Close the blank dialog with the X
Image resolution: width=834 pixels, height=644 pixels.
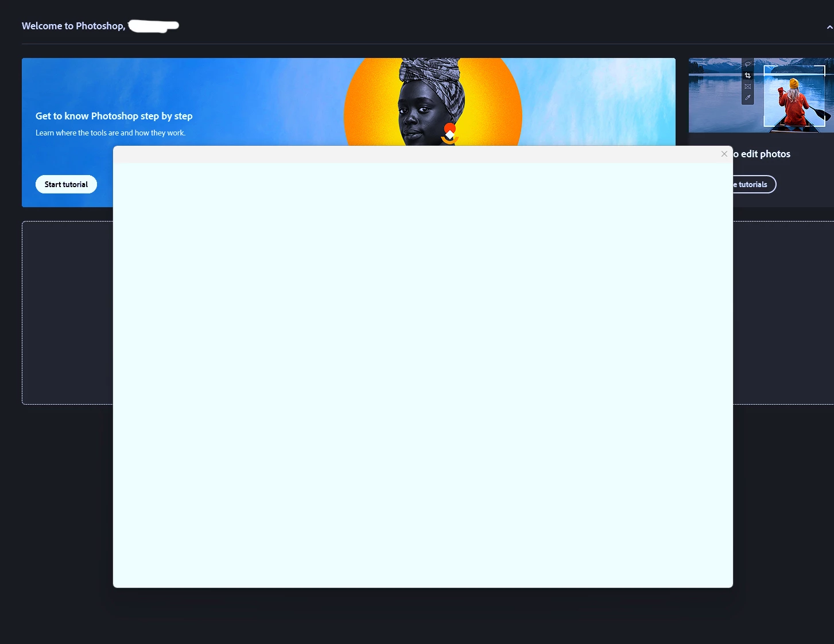point(724,154)
